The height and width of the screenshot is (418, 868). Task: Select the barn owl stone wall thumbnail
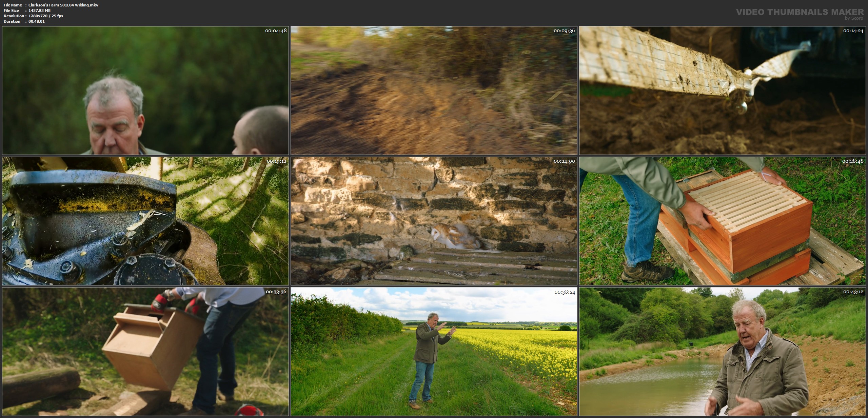point(434,221)
